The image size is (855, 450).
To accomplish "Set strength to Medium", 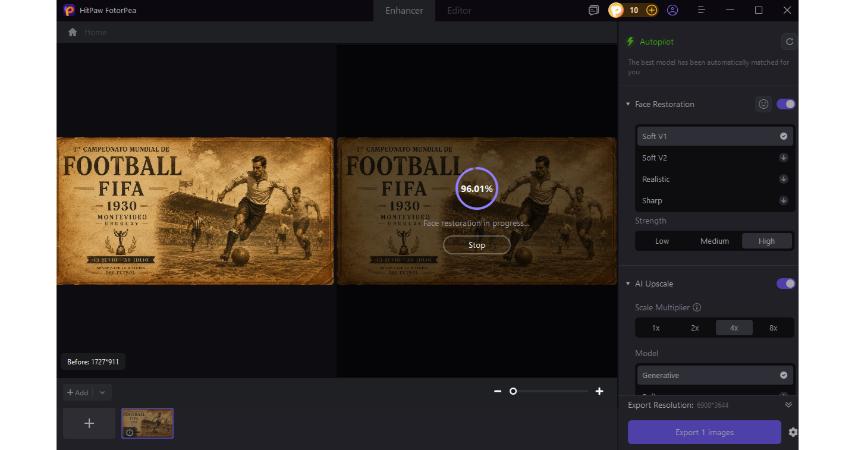I will (x=714, y=241).
